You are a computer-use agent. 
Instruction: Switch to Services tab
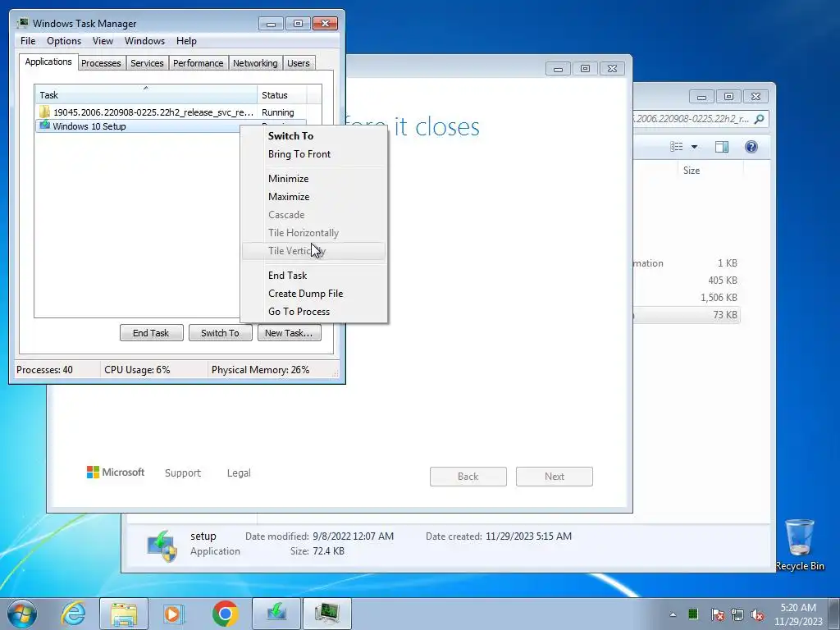(x=147, y=63)
